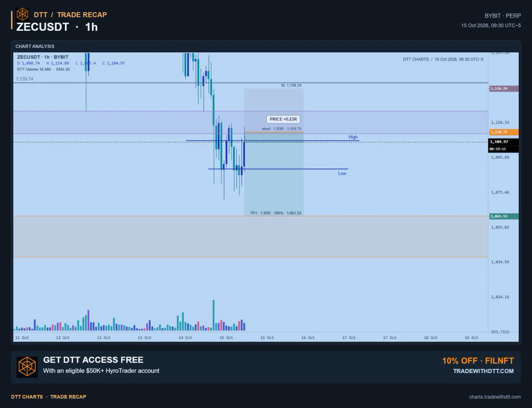
Task: Click the DTT cube logo beside the ZECUSDT title
Action: tap(22, 14)
